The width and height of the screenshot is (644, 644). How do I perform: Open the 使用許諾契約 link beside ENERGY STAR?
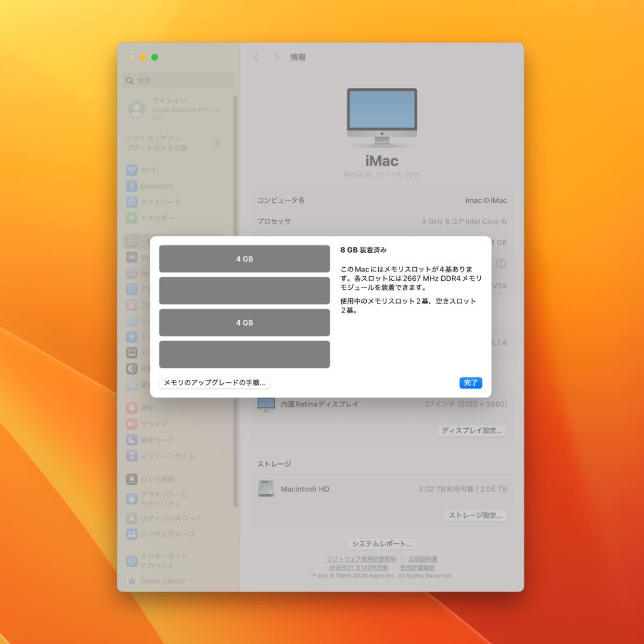[417, 568]
